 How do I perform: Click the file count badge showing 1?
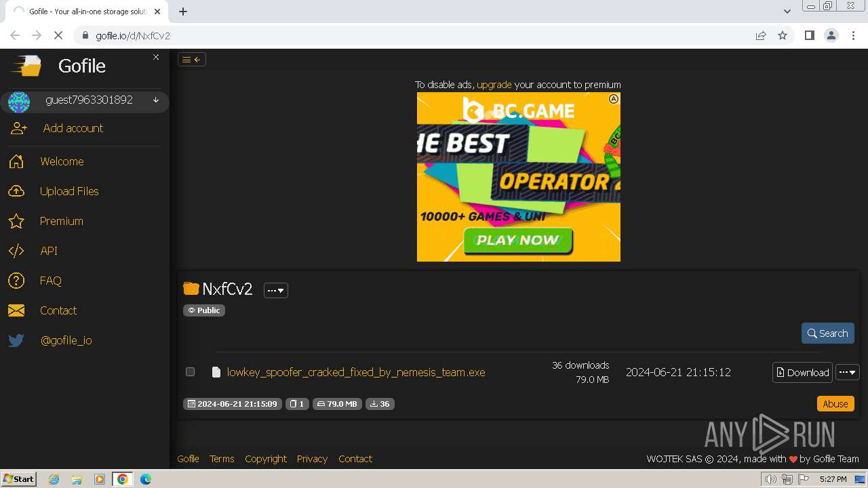[297, 404]
